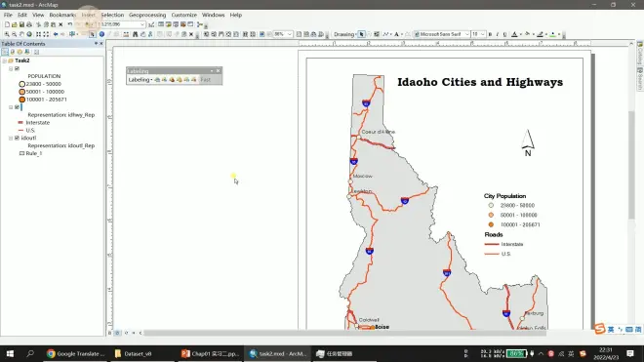Click the Undo icon in Standard toolbar
Screen dimensions: 644x362
point(70,24)
